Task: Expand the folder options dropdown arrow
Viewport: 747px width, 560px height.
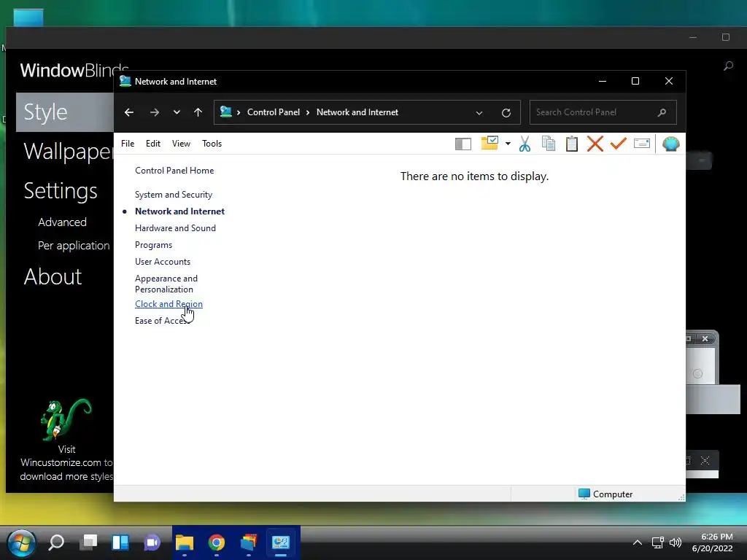Action: 508,144
